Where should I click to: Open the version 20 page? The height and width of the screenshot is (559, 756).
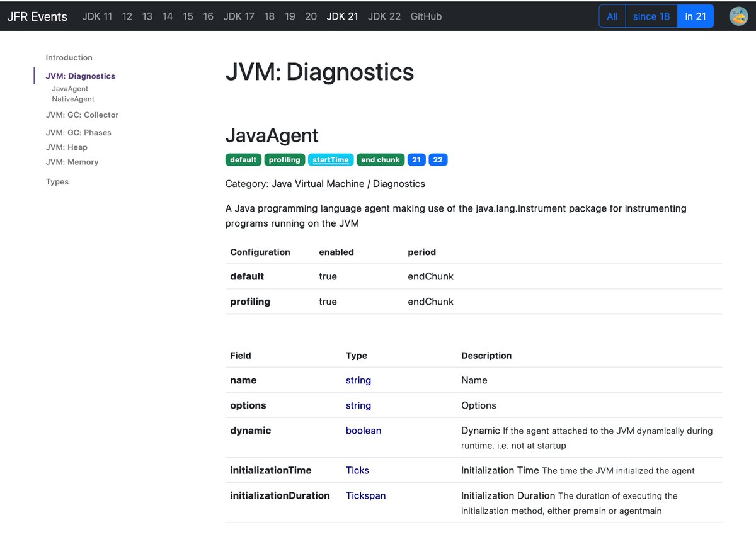pos(311,16)
